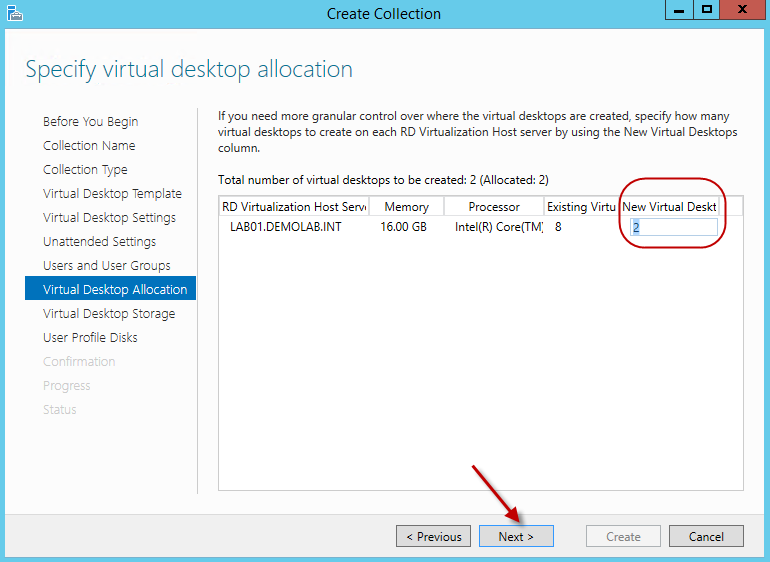Sort by the Processor column header
Screen dimensions: 770x562
point(494,207)
